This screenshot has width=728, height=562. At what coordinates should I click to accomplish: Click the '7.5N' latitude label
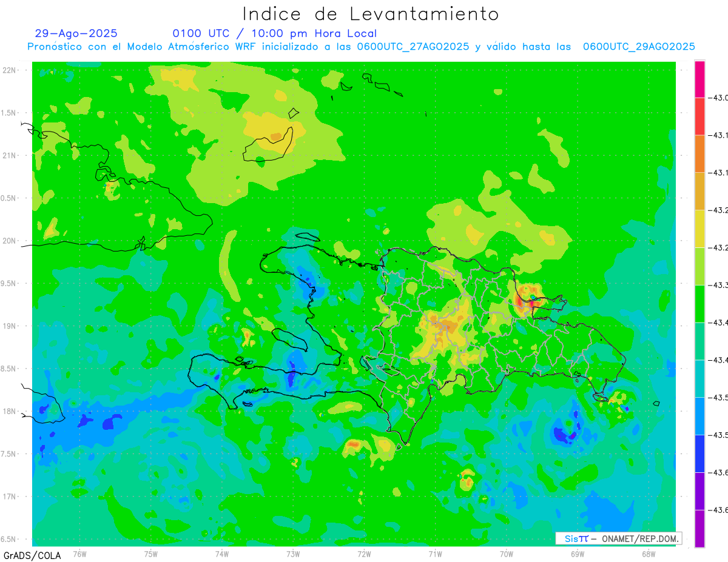click(8, 454)
